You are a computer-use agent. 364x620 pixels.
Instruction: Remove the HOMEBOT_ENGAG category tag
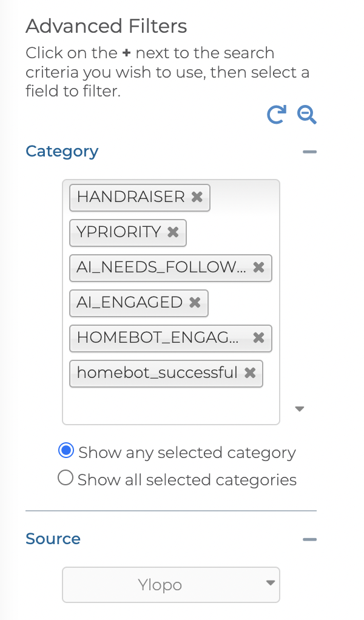[258, 338]
